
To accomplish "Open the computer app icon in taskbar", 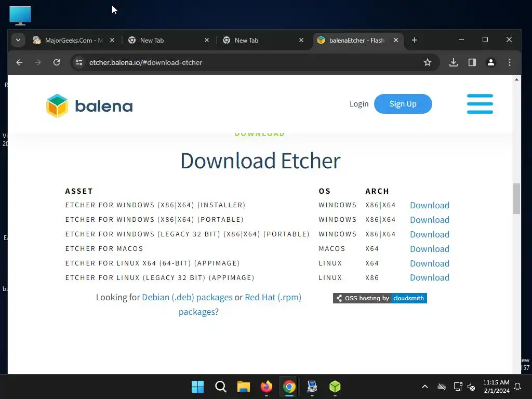I will [312, 387].
